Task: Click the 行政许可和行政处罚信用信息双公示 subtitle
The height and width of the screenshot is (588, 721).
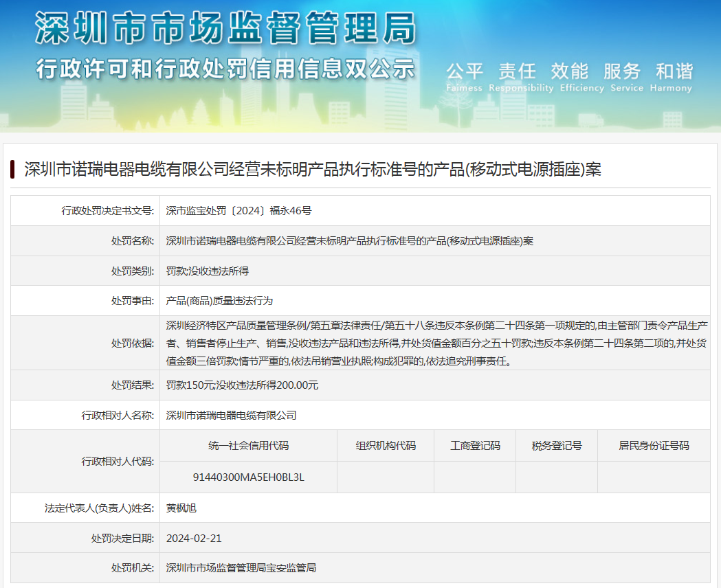Action: tap(225, 69)
